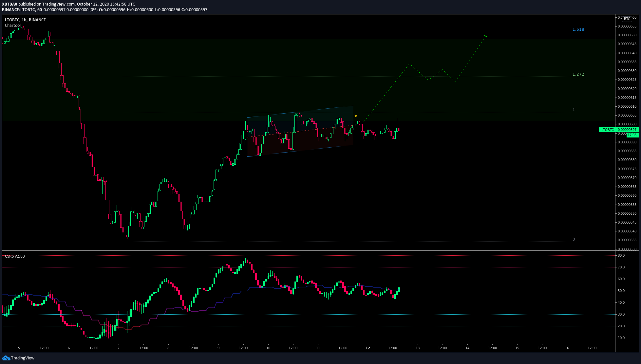The width and height of the screenshot is (641, 364).
Task: Click date 11 on the time axis
Action: [x=318, y=348]
